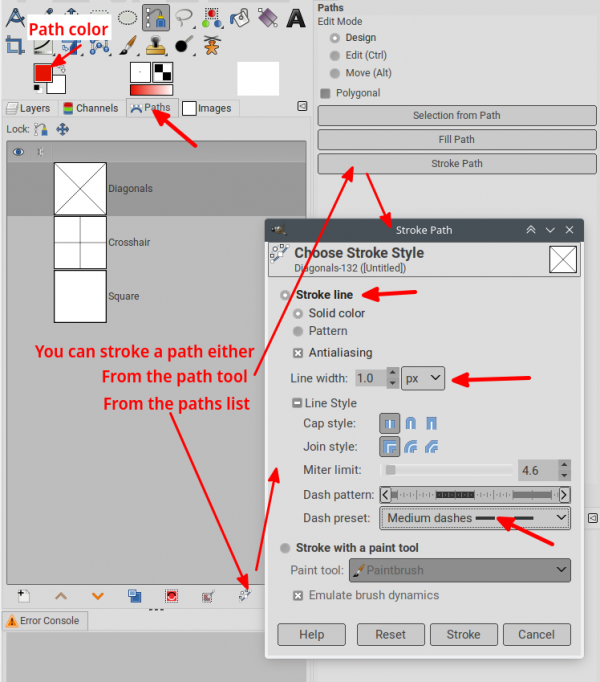Open the Error Console tab
Viewport: 600px width, 682px height.
[43, 621]
